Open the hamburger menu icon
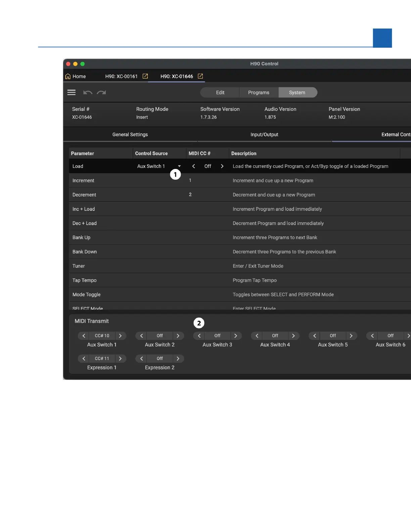 [x=72, y=92]
